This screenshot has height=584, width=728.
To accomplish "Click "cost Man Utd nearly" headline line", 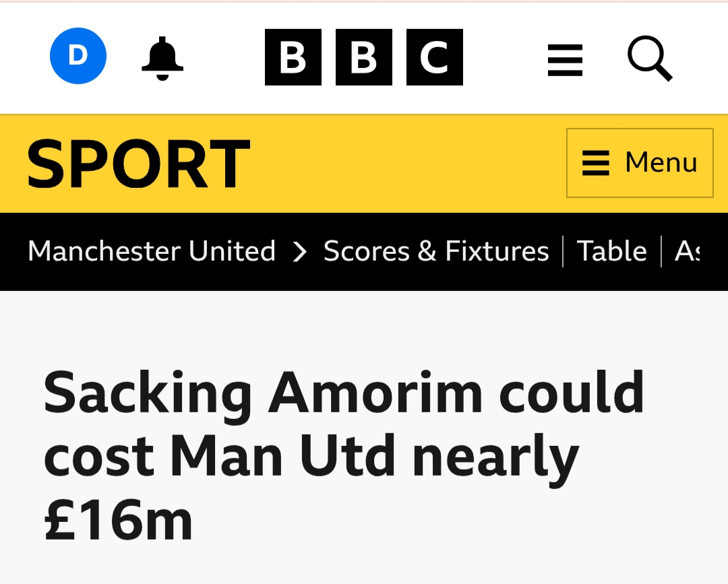I will coord(311,457).
